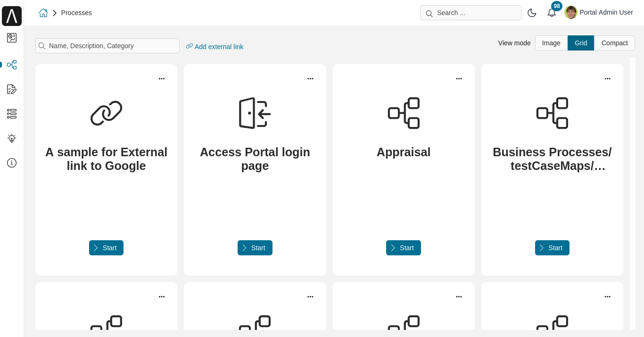Select the Processes icon in the sidebar
The height and width of the screenshot is (337, 644).
pos(12,65)
